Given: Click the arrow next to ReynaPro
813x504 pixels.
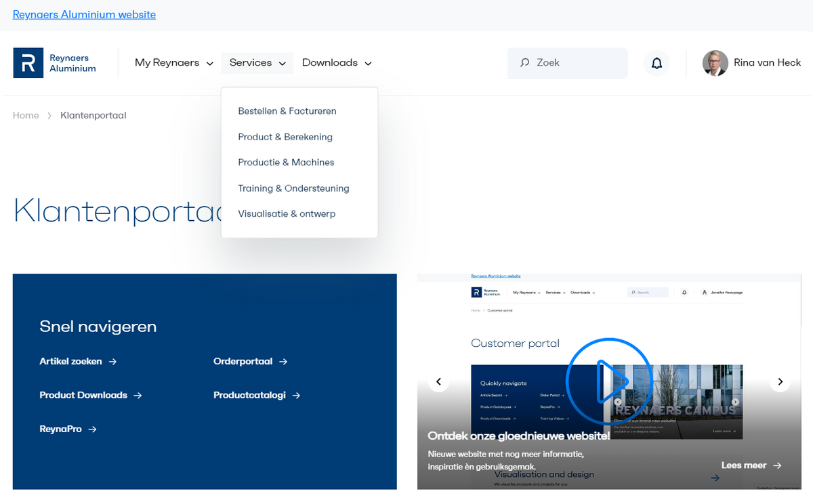Looking at the screenshot, I should (92, 429).
